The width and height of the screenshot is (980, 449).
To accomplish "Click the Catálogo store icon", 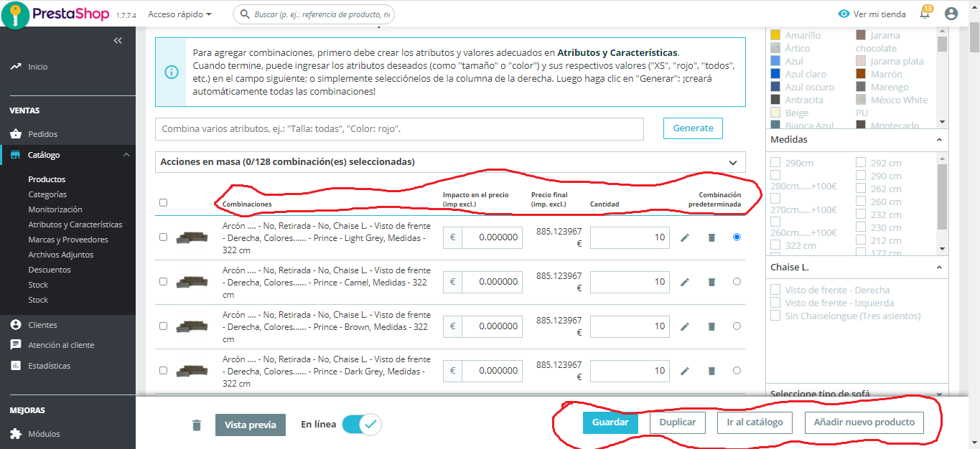I will (x=16, y=155).
